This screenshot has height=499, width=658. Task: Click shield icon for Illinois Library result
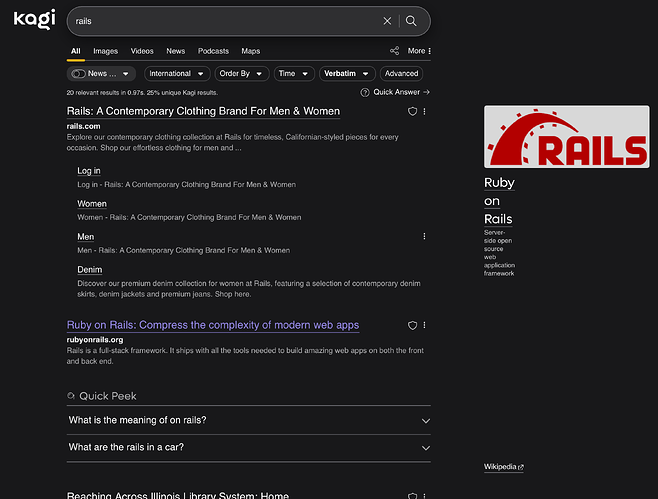(413, 496)
